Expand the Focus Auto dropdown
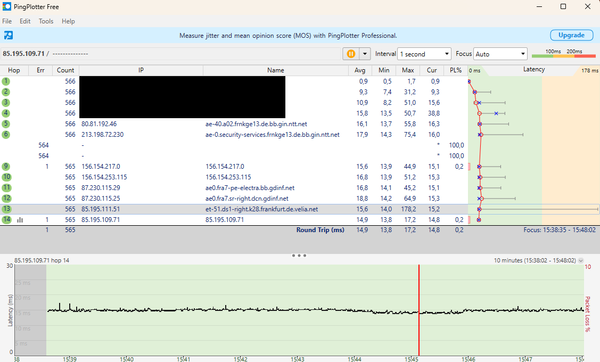The image size is (600, 362). click(500, 54)
